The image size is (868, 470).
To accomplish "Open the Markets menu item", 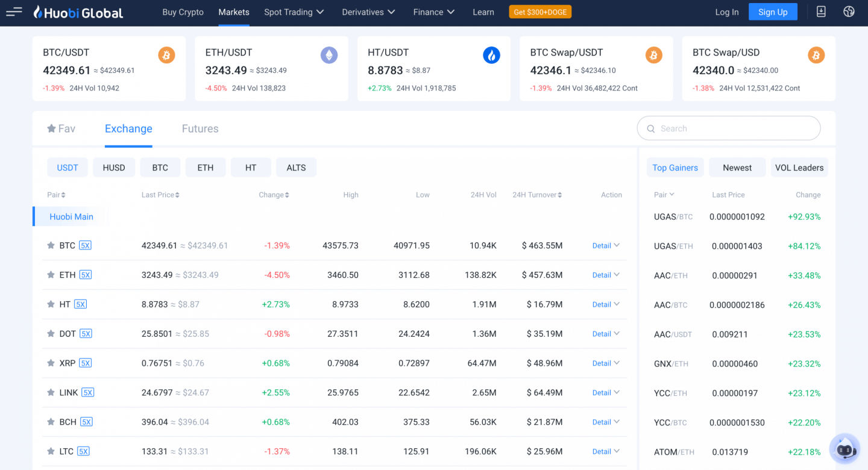I will point(234,12).
